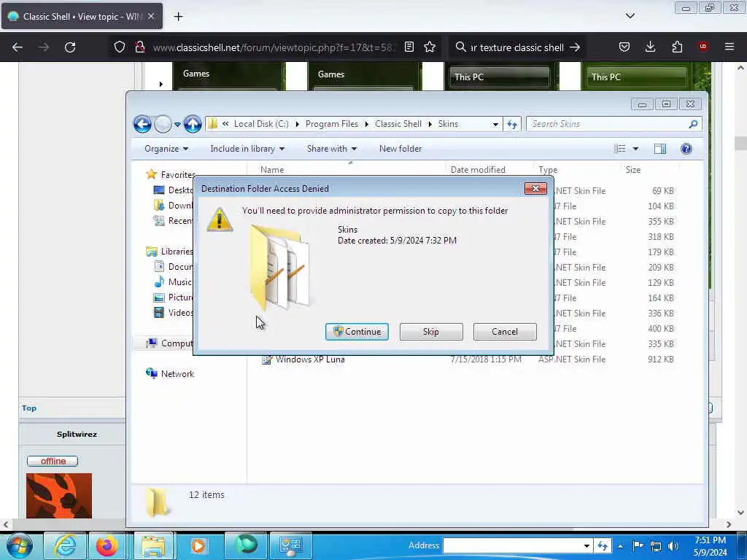Open the Explorer recent pages dropdown arrow
Image resolution: width=747 pixels, height=560 pixels.
[177, 125]
